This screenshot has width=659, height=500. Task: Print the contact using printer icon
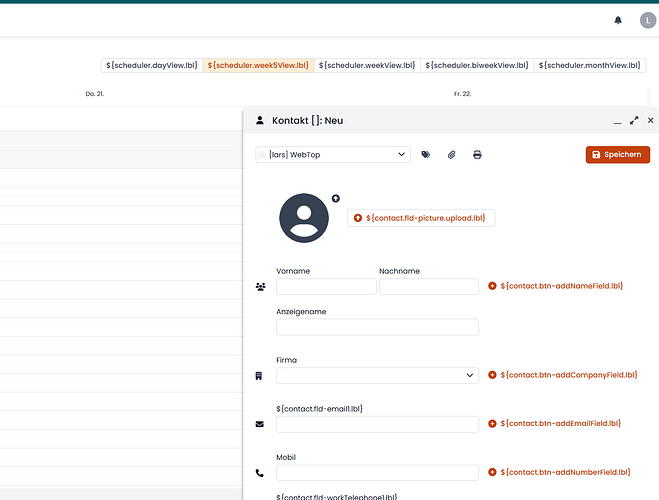point(477,155)
